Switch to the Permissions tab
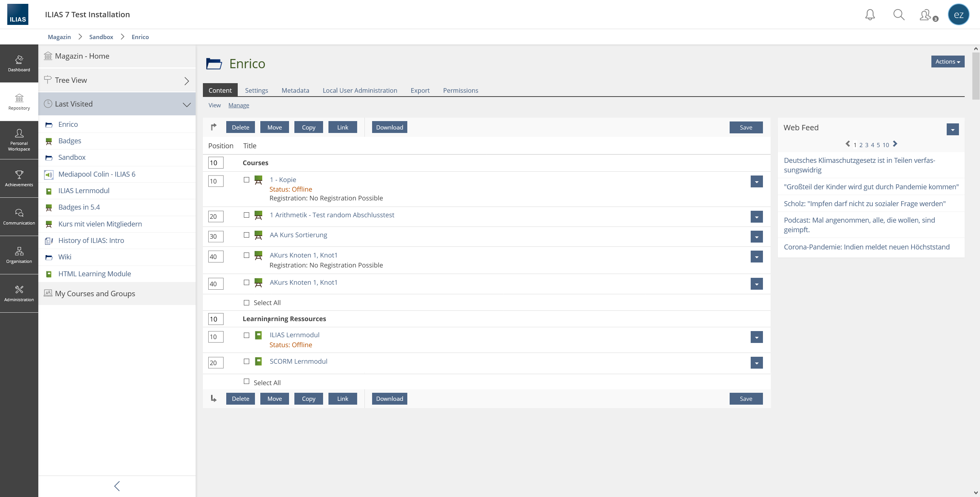Screen dimensions: 980x497 461,90
